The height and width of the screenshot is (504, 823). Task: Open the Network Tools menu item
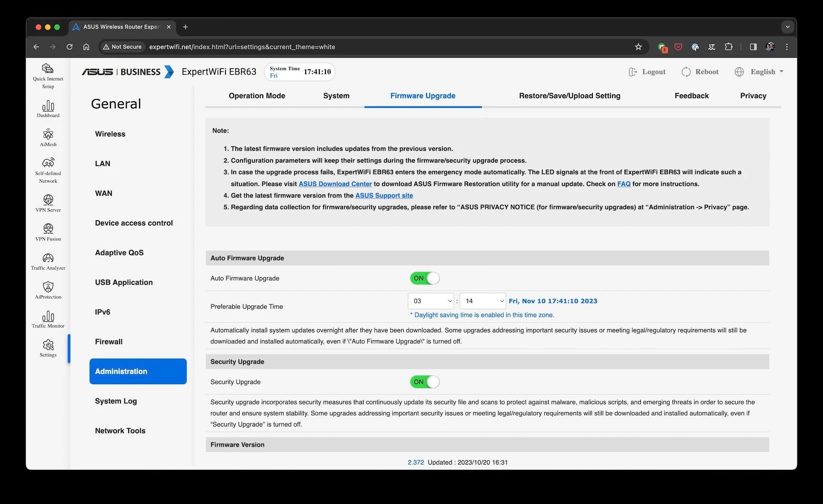120,431
